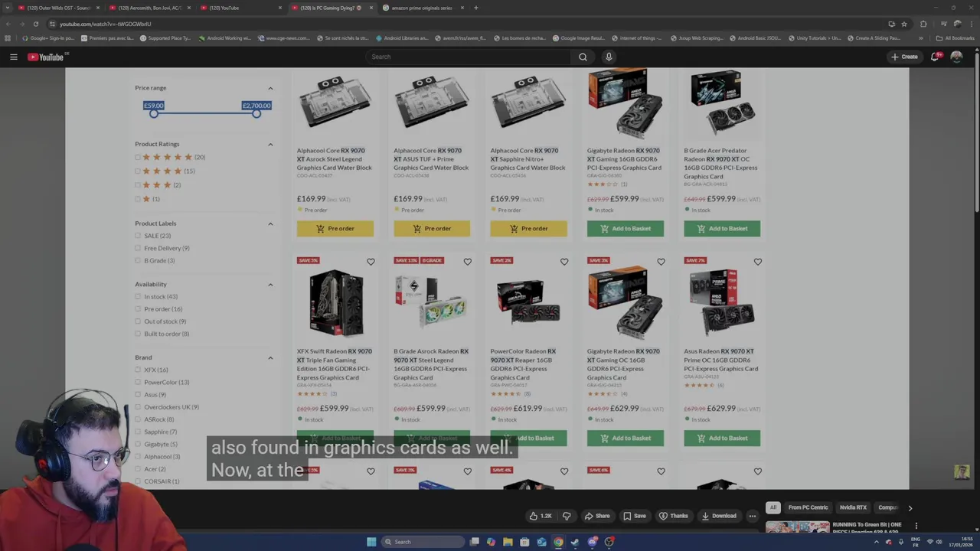Screen dimensions: 980x551
Task: Click the £2,700.00 maximum price field
Action: pos(256,106)
